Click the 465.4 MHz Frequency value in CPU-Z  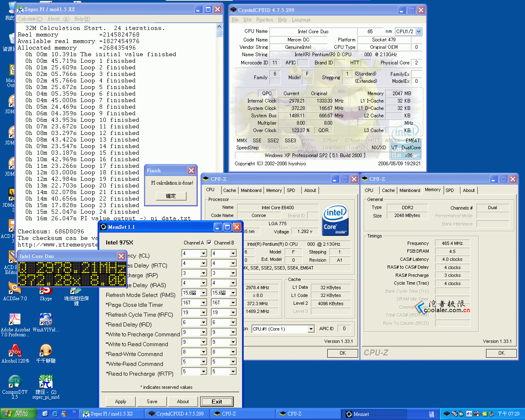(452, 243)
